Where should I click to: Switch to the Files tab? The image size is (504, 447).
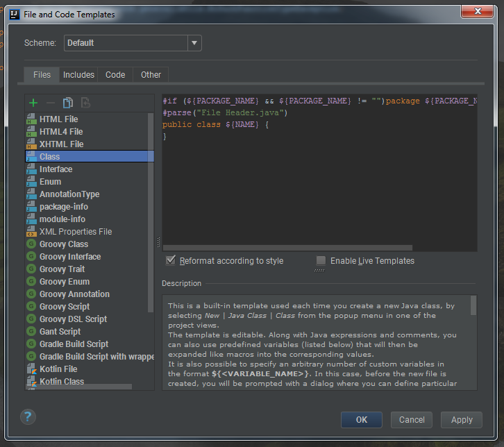coord(42,75)
